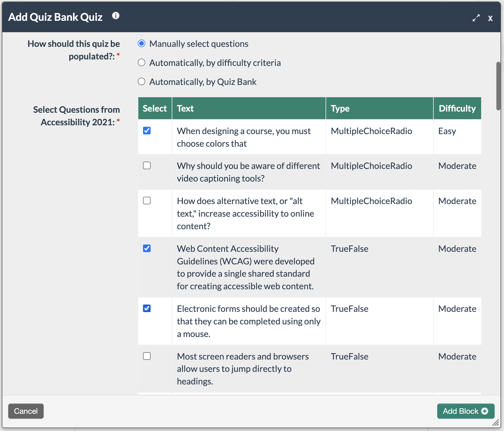
Task: Click TrueFalse type in WCAG row
Action: point(350,249)
